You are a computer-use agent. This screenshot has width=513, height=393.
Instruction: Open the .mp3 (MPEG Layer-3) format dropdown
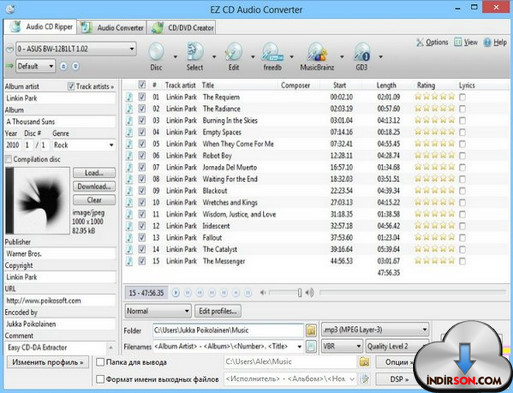coord(375,330)
